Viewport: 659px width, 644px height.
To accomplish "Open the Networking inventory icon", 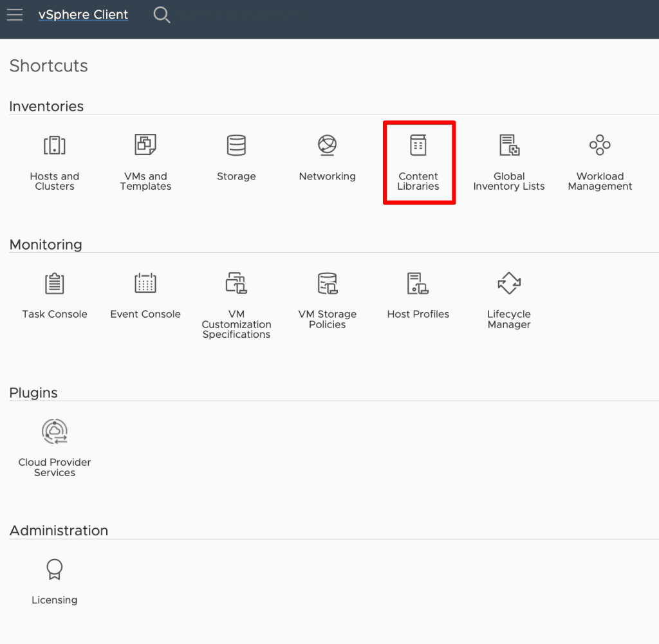I will 328,145.
